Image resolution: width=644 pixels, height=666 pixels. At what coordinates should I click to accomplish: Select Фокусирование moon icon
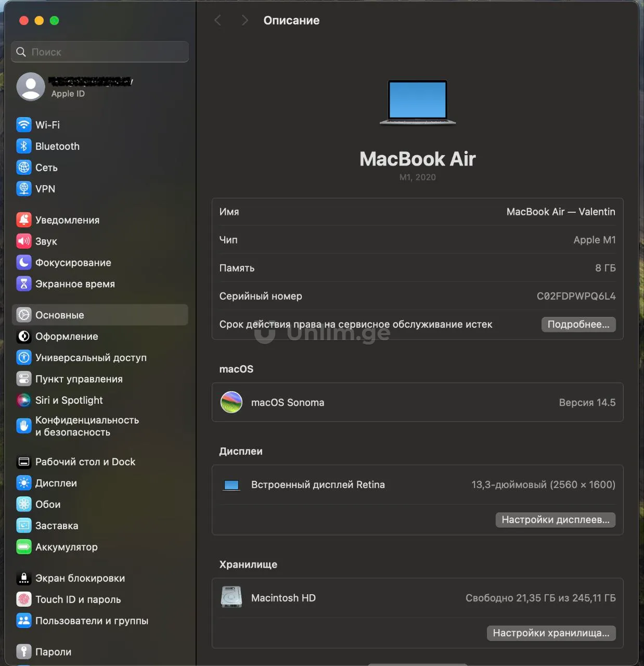pyautogui.click(x=24, y=263)
